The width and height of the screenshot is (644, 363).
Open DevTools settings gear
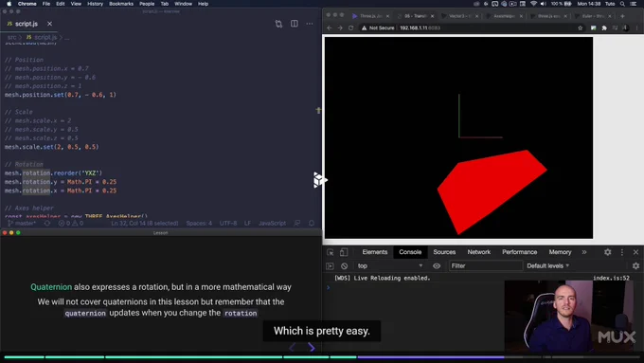point(607,252)
